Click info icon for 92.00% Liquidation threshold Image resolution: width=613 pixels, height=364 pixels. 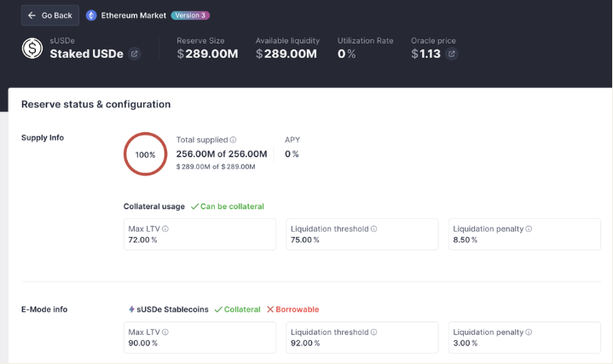(374, 332)
